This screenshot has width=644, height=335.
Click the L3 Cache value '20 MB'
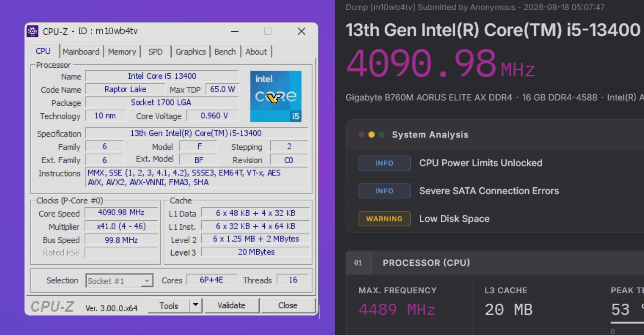point(509,309)
